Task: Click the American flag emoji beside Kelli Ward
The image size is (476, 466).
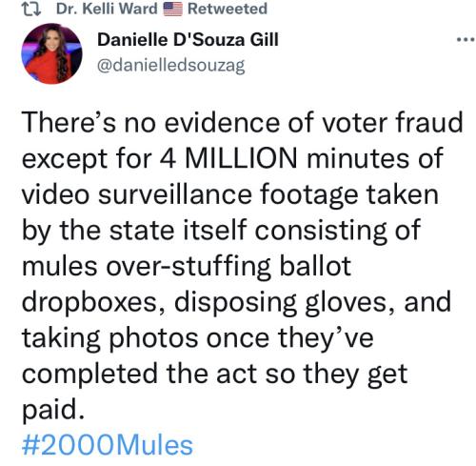Action: [172, 9]
